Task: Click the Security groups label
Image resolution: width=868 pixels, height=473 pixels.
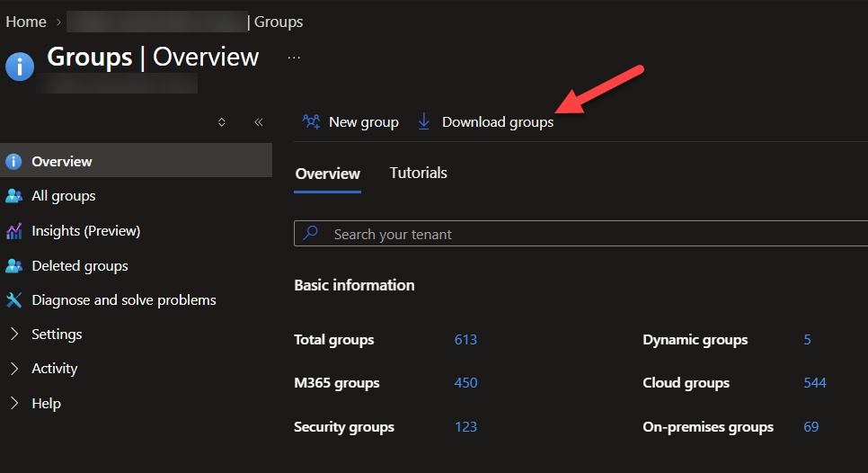Action: (x=344, y=427)
